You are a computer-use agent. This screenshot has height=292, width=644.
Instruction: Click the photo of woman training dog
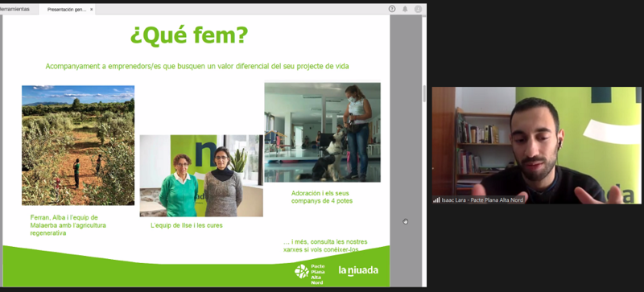click(x=323, y=132)
